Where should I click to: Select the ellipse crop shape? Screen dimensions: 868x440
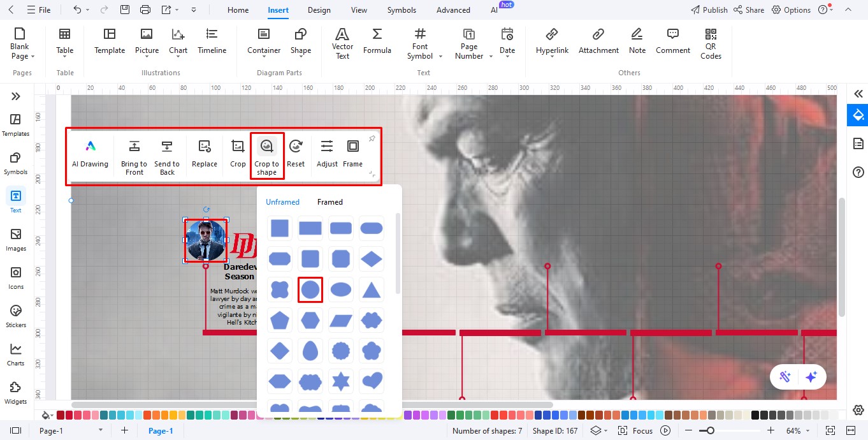click(341, 290)
